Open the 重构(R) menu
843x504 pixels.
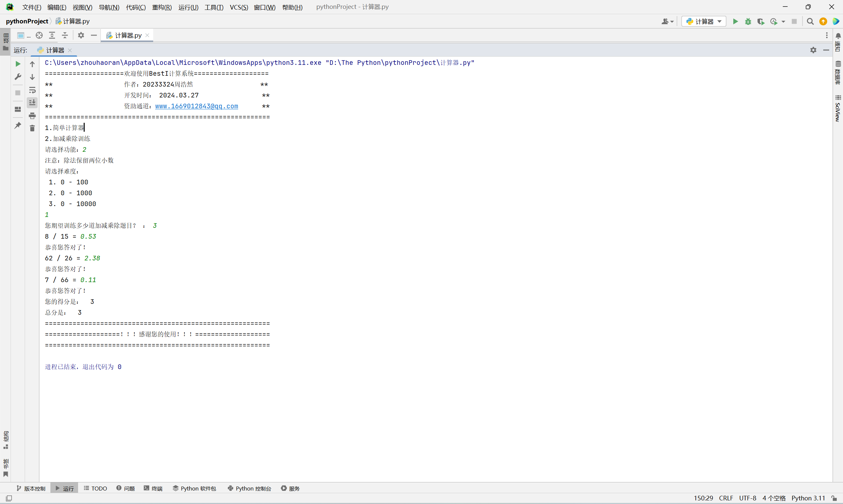[162, 7]
